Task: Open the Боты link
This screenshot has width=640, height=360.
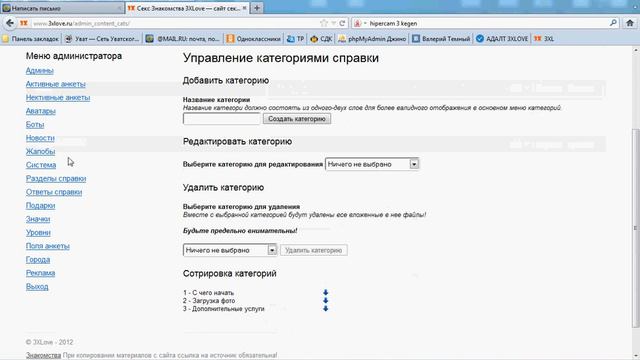Action: (x=35, y=124)
